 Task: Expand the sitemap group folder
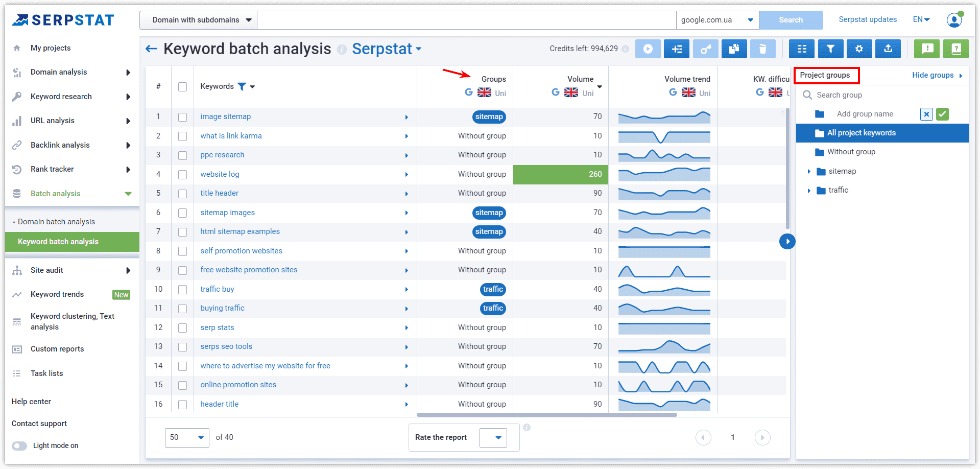[x=809, y=172]
